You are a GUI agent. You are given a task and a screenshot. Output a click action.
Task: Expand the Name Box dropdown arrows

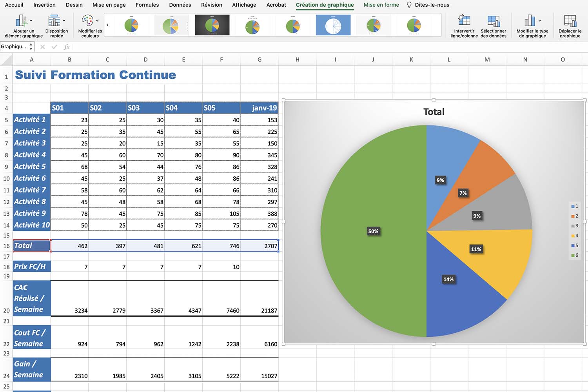(31, 47)
